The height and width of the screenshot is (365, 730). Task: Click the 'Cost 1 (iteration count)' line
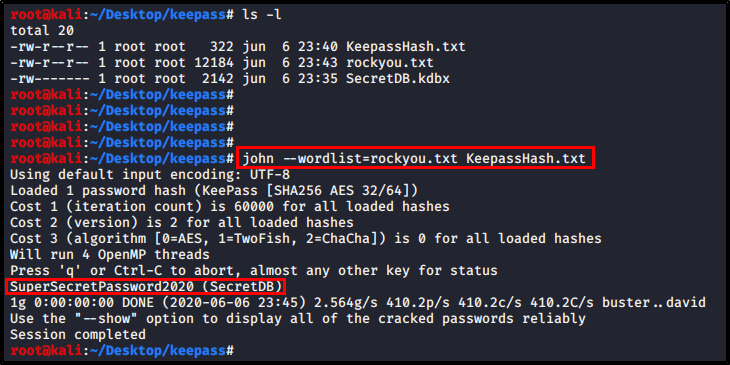pyautogui.click(x=230, y=207)
